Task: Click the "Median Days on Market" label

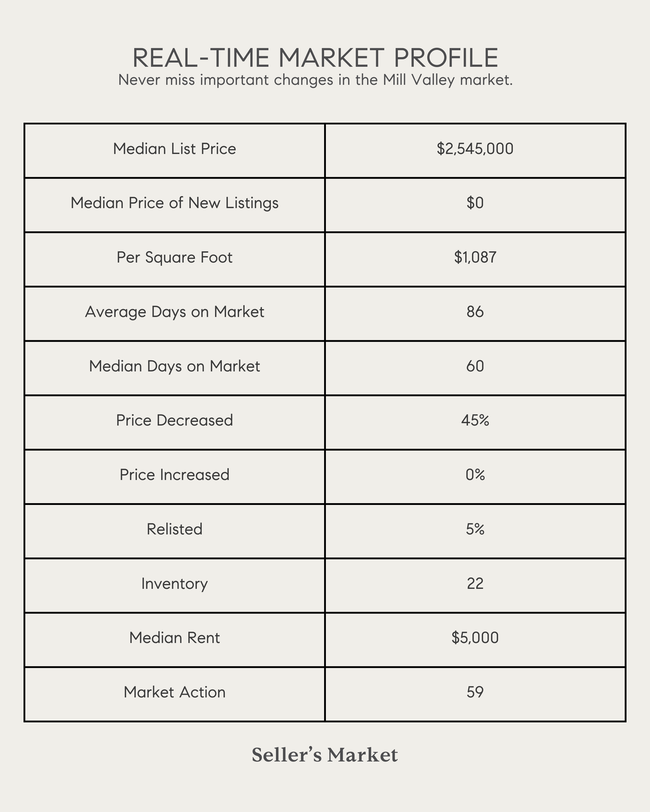Action: [175, 366]
